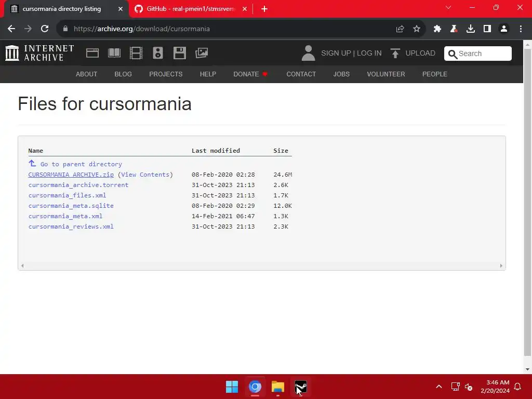View site info via the lock icon
This screenshot has width=532, height=399.
(x=65, y=29)
